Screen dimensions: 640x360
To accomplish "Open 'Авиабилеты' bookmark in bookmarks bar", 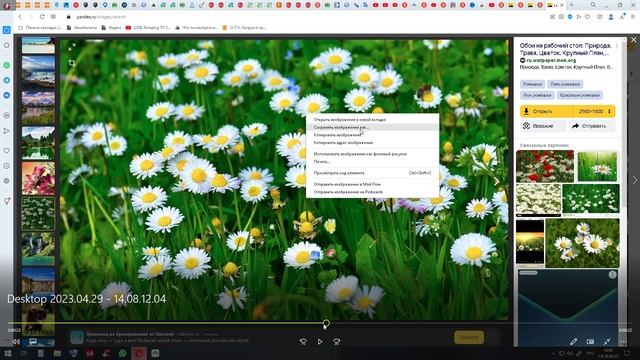I will tap(82, 28).
